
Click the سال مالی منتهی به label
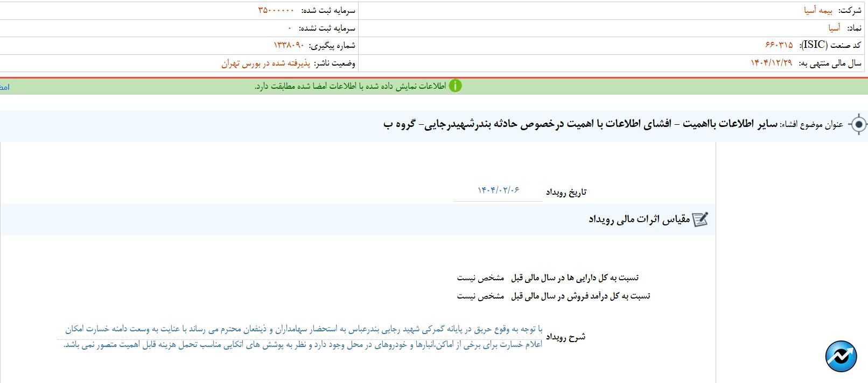click(830, 63)
